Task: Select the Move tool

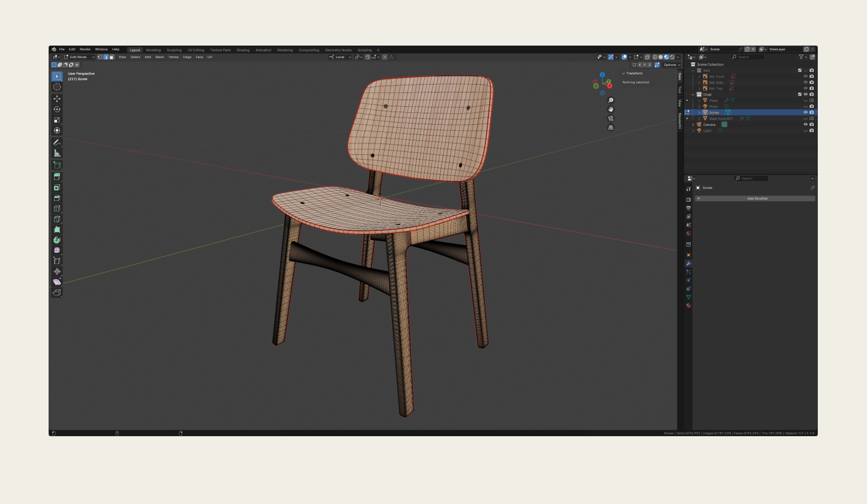Action: pyautogui.click(x=57, y=99)
